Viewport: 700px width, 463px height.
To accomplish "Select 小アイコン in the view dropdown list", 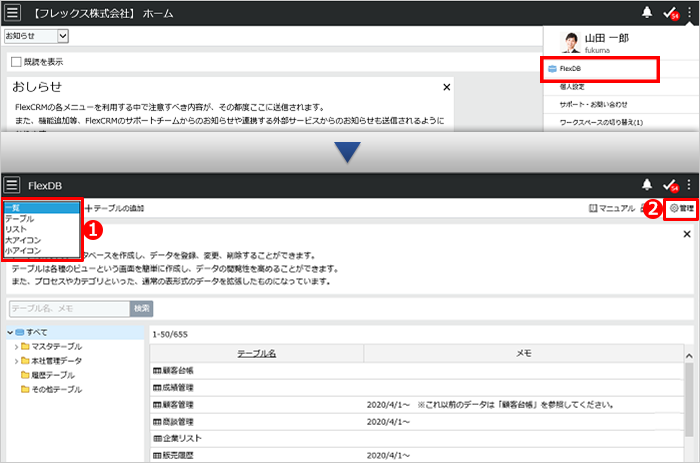I will click(x=42, y=250).
